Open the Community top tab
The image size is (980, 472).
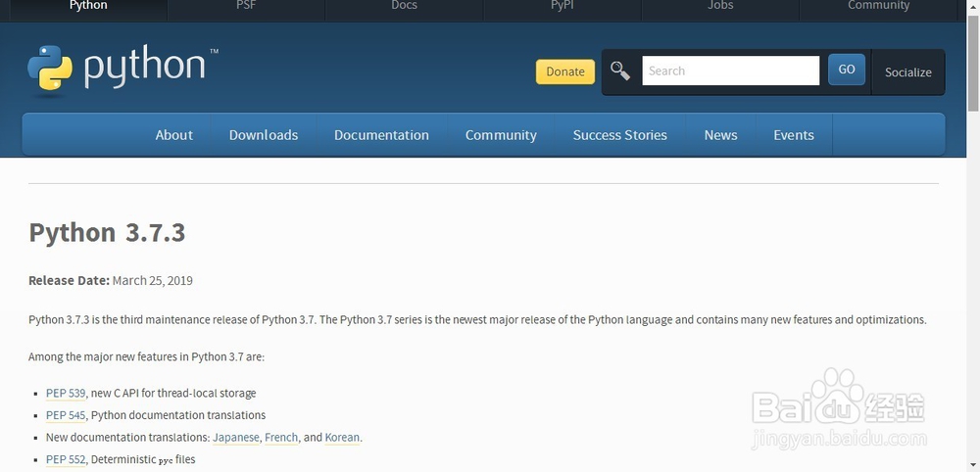click(x=878, y=8)
